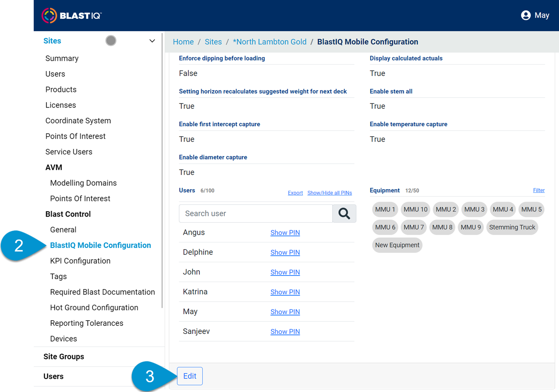Select BlastIQ Mobile Configuration item
559x392 pixels.
click(100, 245)
